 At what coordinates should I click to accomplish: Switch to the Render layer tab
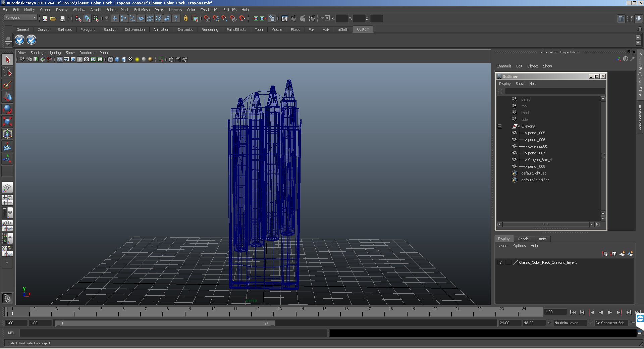tap(524, 239)
